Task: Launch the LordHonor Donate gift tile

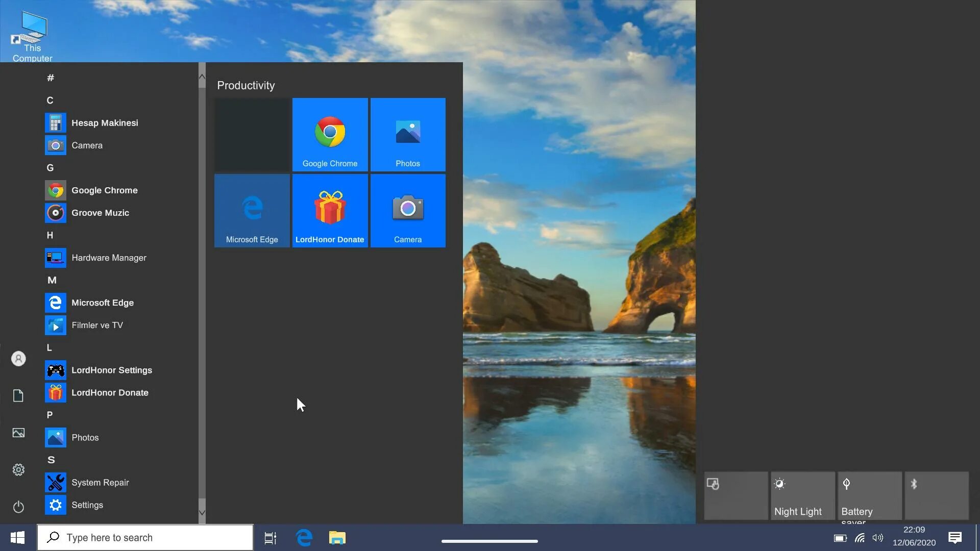Action: click(x=330, y=211)
